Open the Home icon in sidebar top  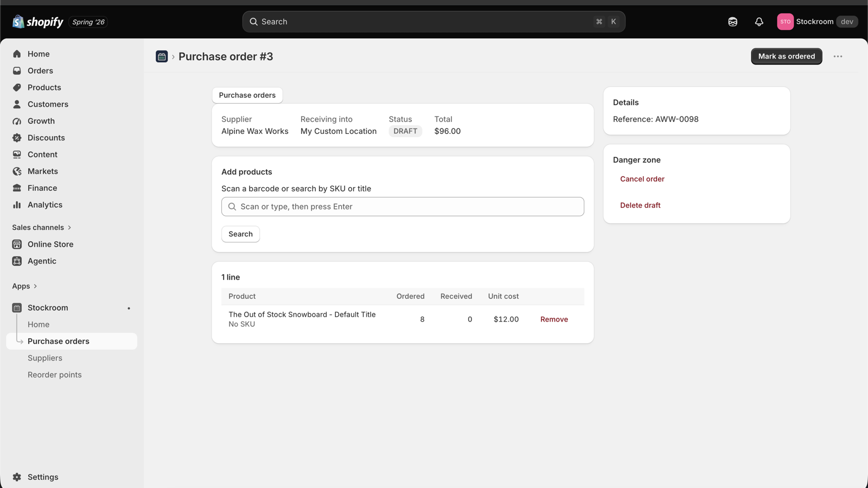pos(17,54)
